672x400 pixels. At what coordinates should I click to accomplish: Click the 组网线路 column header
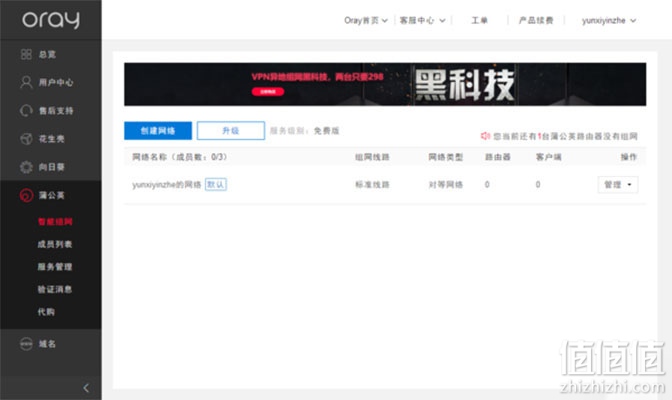(x=372, y=157)
